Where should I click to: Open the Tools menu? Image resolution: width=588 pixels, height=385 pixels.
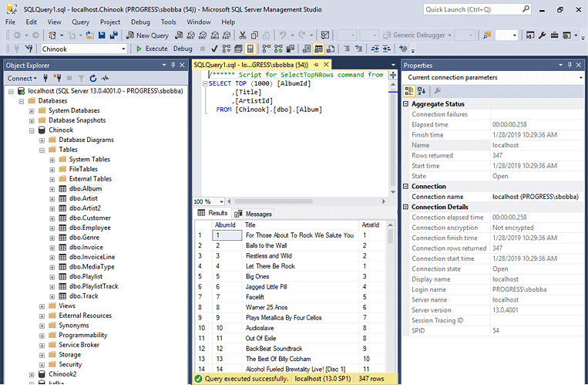tap(168, 22)
